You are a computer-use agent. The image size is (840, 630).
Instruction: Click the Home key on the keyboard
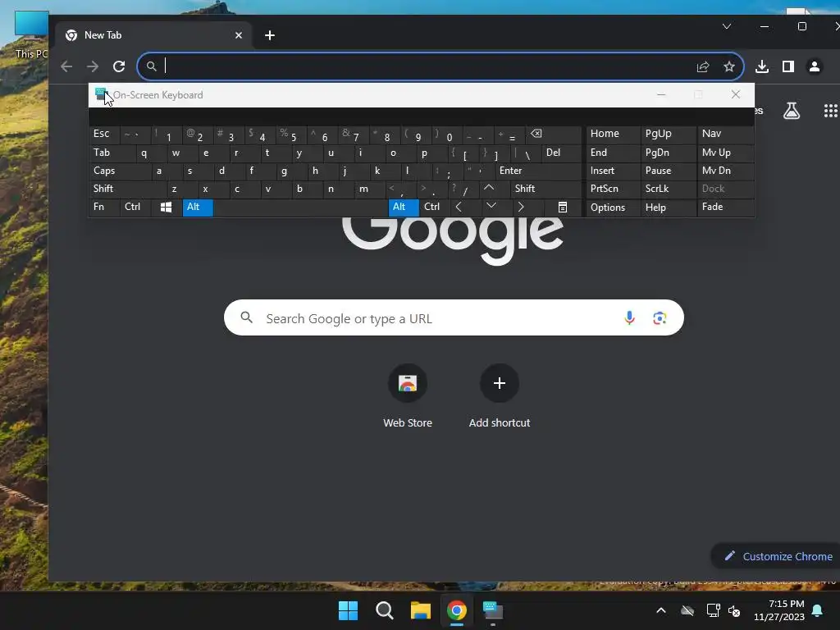(x=613, y=134)
